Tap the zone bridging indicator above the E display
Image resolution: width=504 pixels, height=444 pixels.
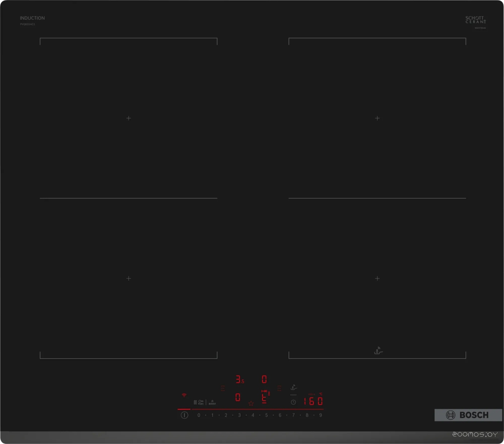(265, 391)
